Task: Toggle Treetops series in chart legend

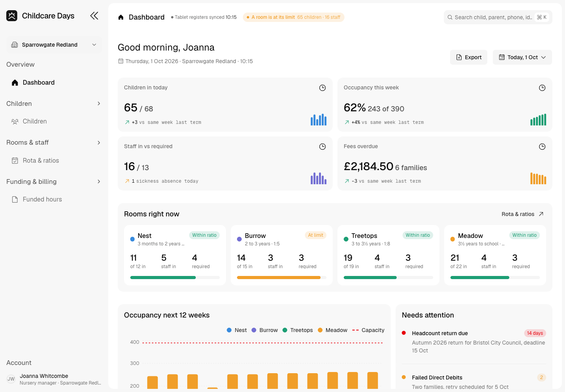Action: click(x=297, y=330)
